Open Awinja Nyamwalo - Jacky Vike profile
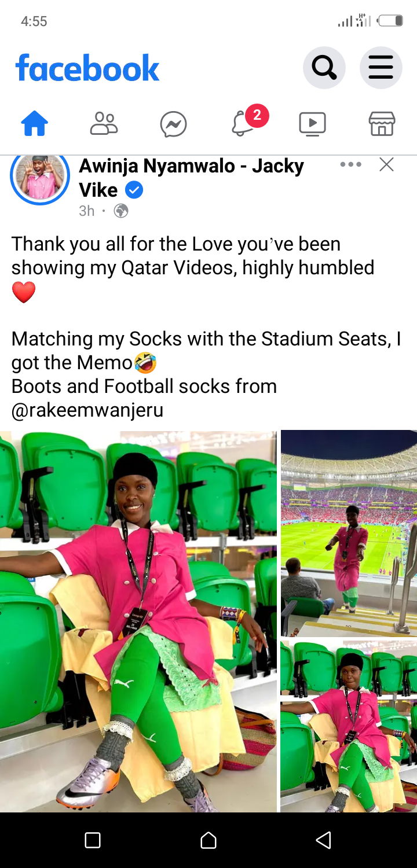 [x=191, y=177]
